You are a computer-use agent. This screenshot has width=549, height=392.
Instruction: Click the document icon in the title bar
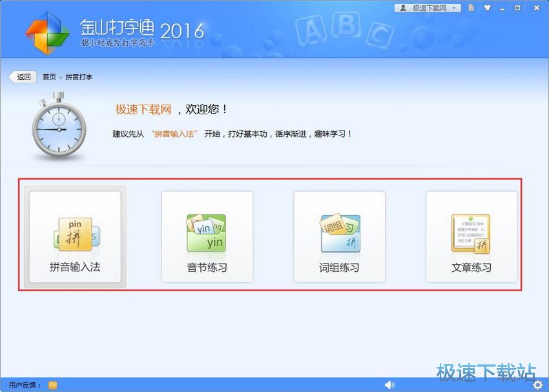471,8
